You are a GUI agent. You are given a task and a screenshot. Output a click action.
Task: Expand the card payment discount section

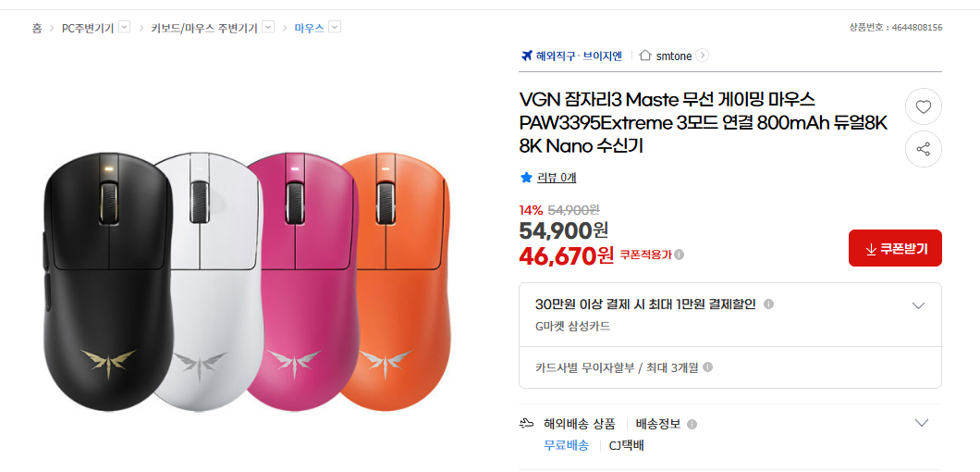[918, 305]
